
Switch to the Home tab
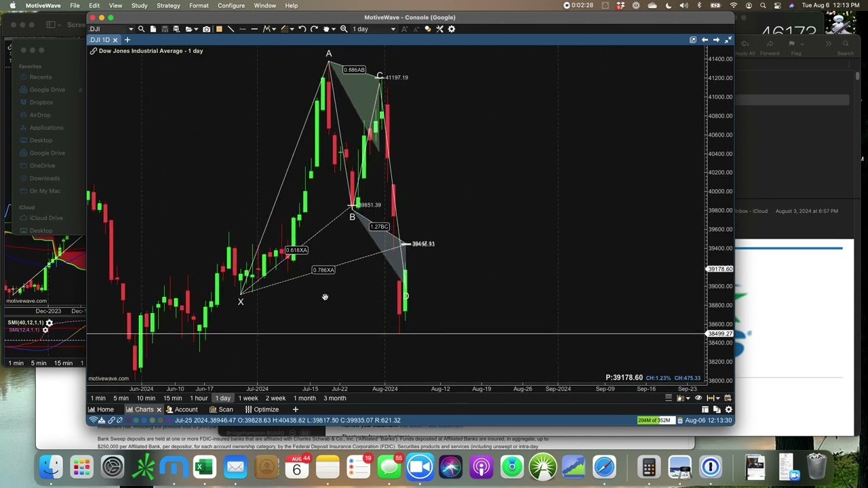click(100, 409)
